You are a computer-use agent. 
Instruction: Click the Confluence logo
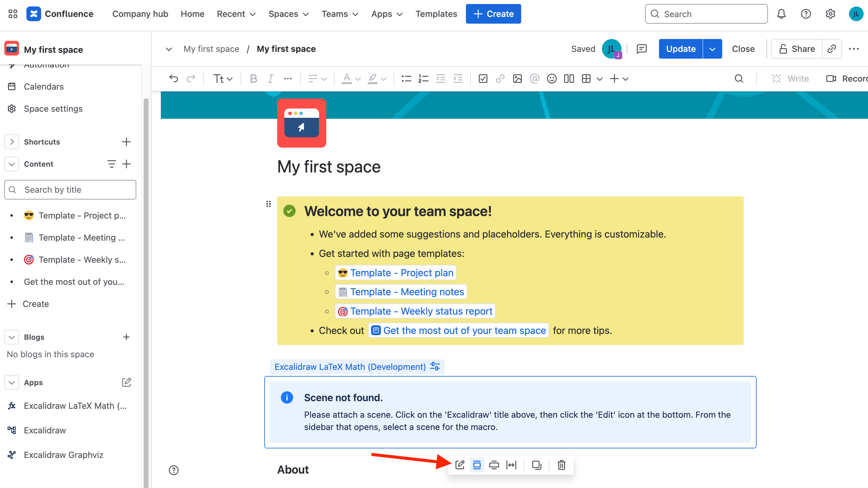(60, 14)
